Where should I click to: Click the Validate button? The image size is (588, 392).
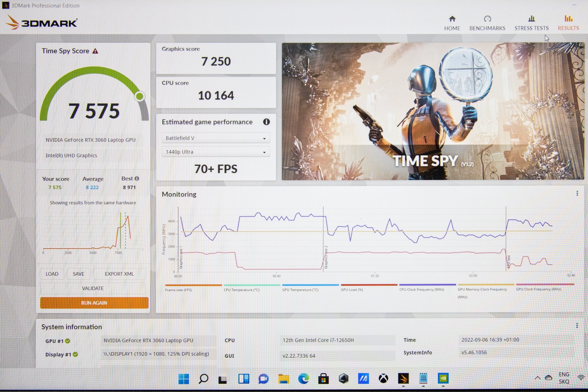93,288
